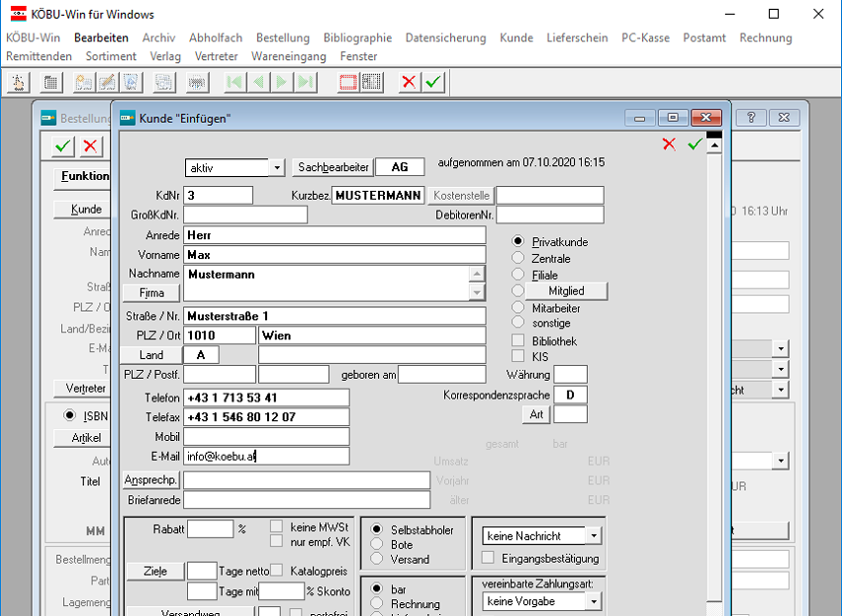Discard customer entry with the dialog's red X
Screen dimensions: 842x616
coord(670,144)
